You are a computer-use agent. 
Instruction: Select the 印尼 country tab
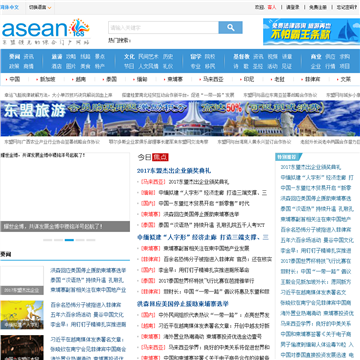(249, 79)
